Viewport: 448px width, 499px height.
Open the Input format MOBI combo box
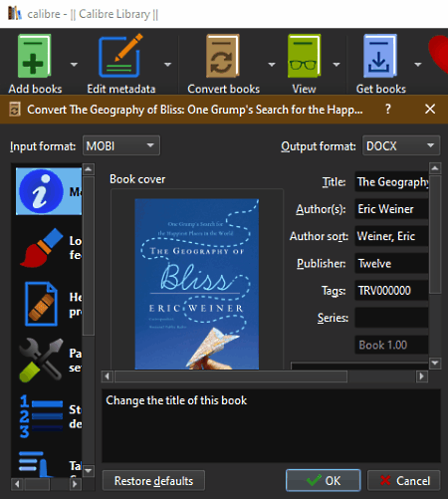click(x=121, y=145)
